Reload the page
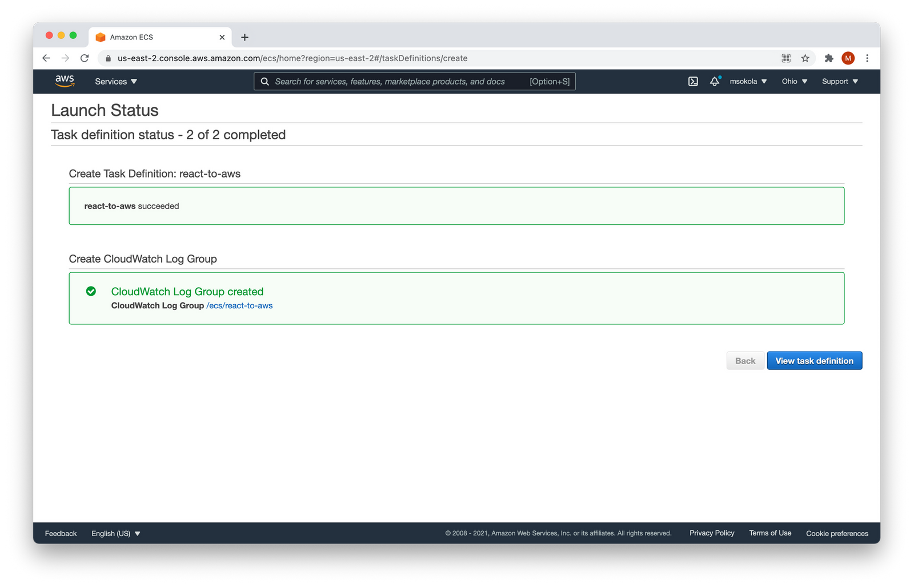The width and height of the screenshot is (914, 588). pyautogui.click(x=84, y=58)
